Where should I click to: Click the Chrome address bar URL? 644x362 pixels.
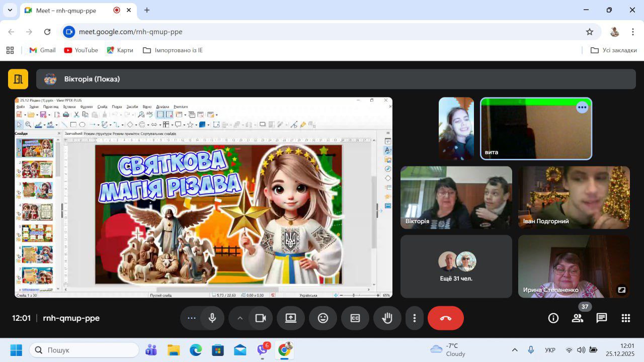[x=131, y=32]
